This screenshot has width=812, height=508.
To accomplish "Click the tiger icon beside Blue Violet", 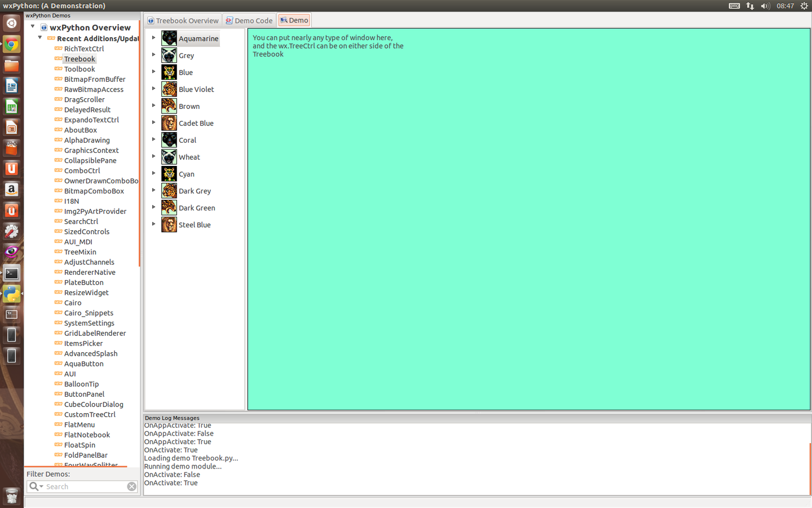I will [x=169, y=89].
